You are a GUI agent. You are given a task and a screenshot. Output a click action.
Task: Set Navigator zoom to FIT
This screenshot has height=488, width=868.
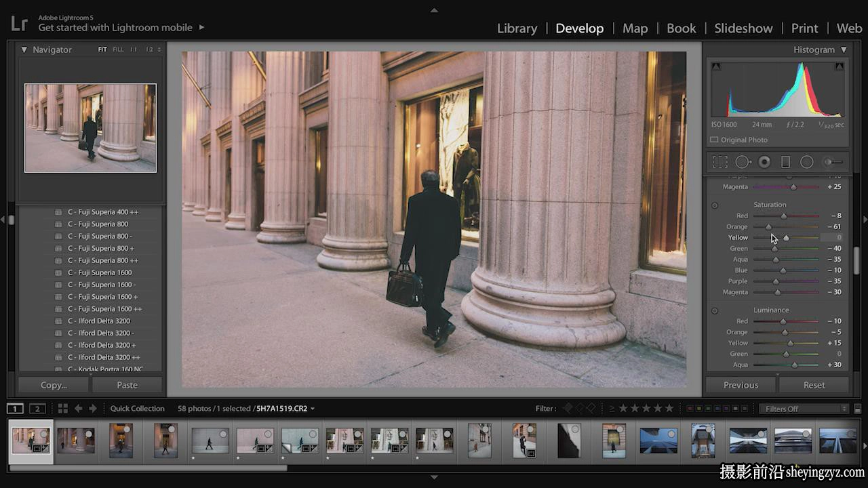point(102,49)
